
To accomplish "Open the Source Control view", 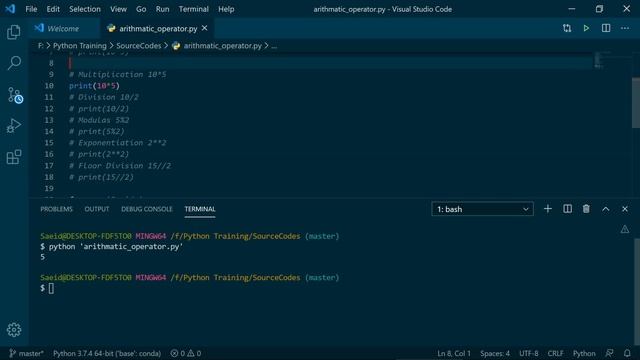I will pos(15,95).
